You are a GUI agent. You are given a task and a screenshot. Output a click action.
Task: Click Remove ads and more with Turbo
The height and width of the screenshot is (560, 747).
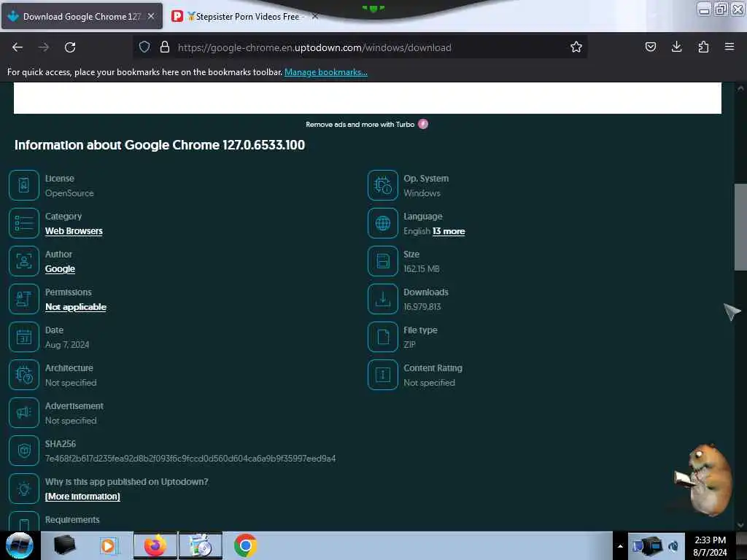click(360, 124)
